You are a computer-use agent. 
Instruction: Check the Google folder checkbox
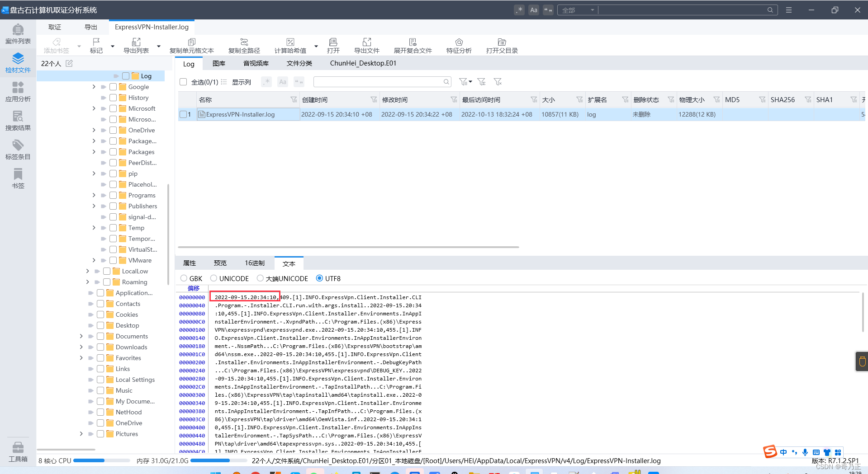113,87
